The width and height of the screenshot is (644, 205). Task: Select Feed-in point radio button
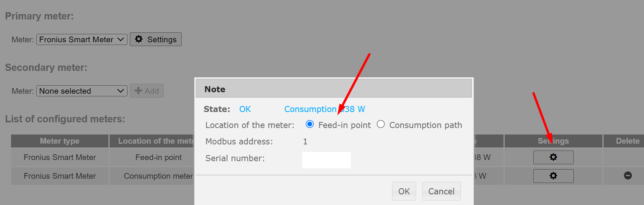point(310,125)
